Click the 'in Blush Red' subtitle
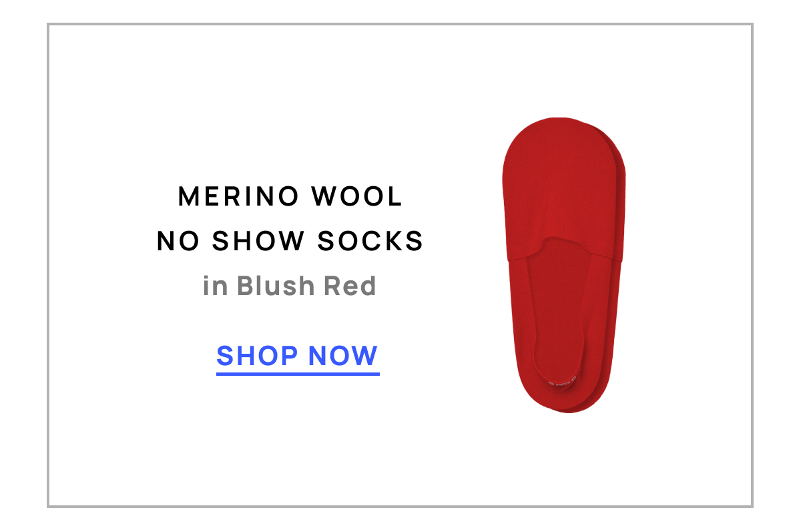This screenshot has width=801, height=532. click(x=290, y=286)
